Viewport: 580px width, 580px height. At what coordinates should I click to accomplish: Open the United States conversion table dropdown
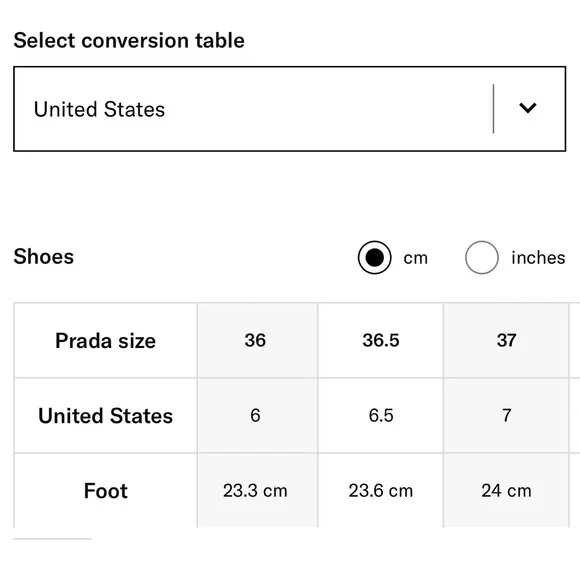click(x=290, y=109)
